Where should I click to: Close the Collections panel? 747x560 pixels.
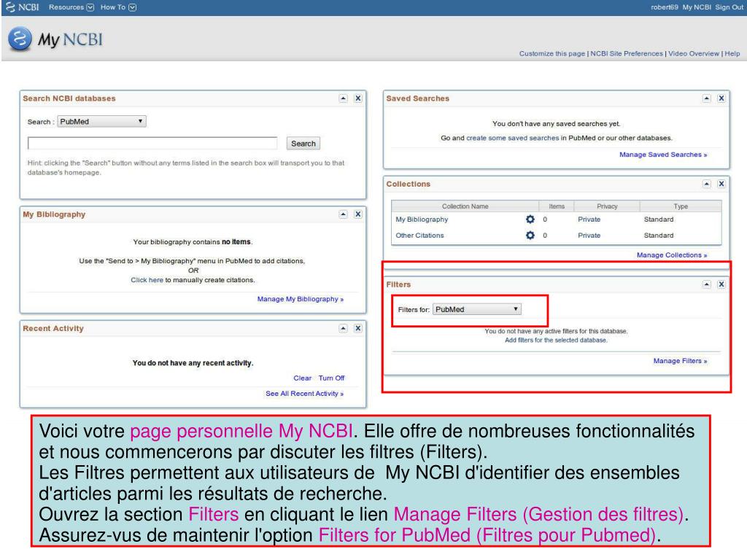click(721, 184)
